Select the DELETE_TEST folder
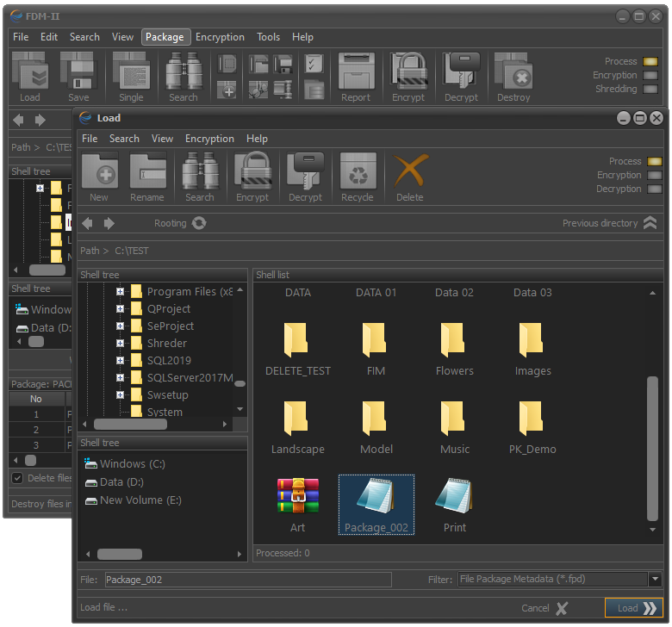The image size is (672, 627). point(298,350)
